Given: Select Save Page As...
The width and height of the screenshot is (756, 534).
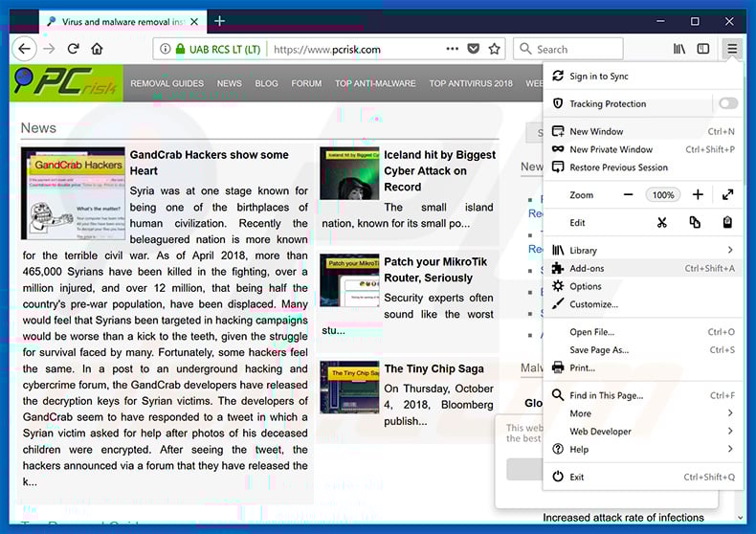Looking at the screenshot, I should [643, 350].
